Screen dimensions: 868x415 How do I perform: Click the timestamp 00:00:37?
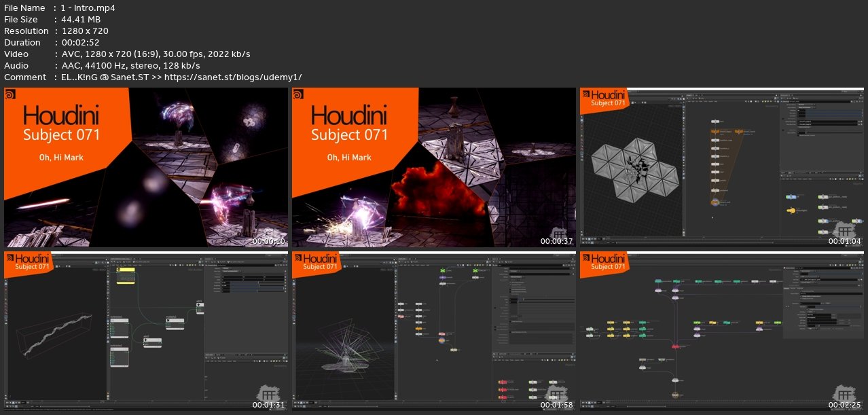tap(557, 241)
